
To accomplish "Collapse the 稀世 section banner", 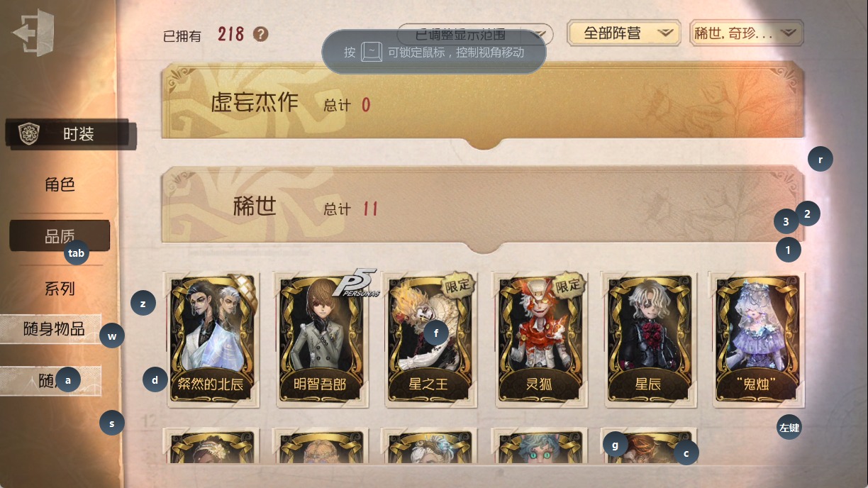I will 483,209.
